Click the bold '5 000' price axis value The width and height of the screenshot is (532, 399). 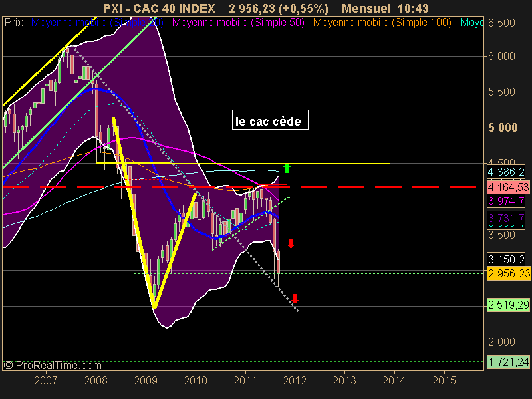coord(503,128)
